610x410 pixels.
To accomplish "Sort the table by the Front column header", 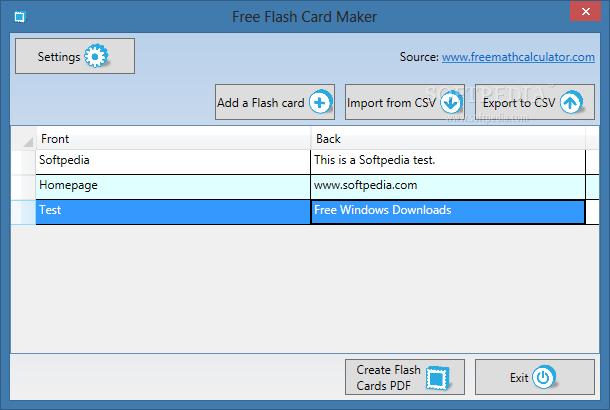I will pos(173,138).
